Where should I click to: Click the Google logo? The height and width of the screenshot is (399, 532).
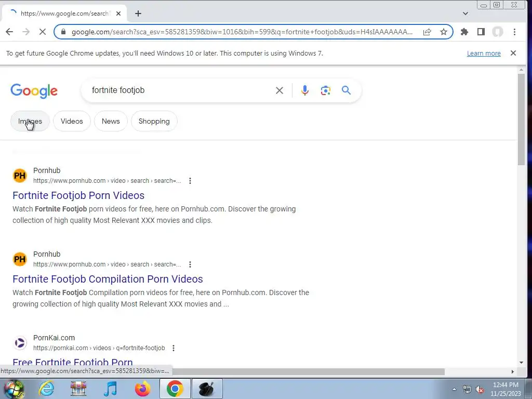[34, 90]
